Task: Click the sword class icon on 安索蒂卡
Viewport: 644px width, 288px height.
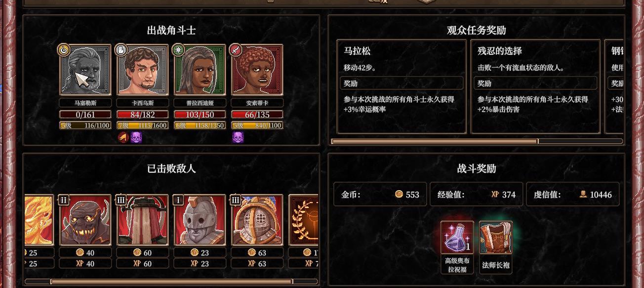Action: click(x=236, y=49)
